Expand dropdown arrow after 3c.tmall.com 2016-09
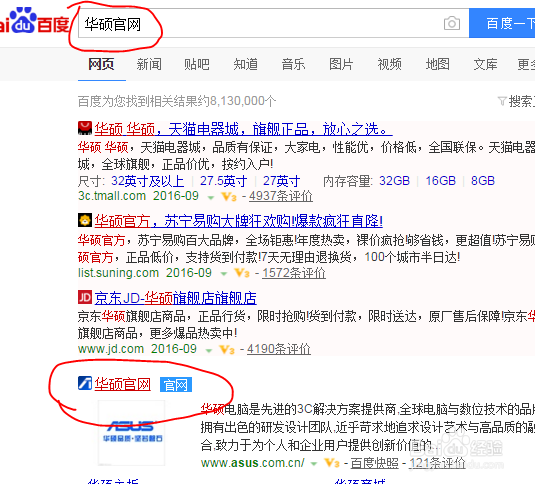Viewport: 535px width, 484px height. coord(211,197)
